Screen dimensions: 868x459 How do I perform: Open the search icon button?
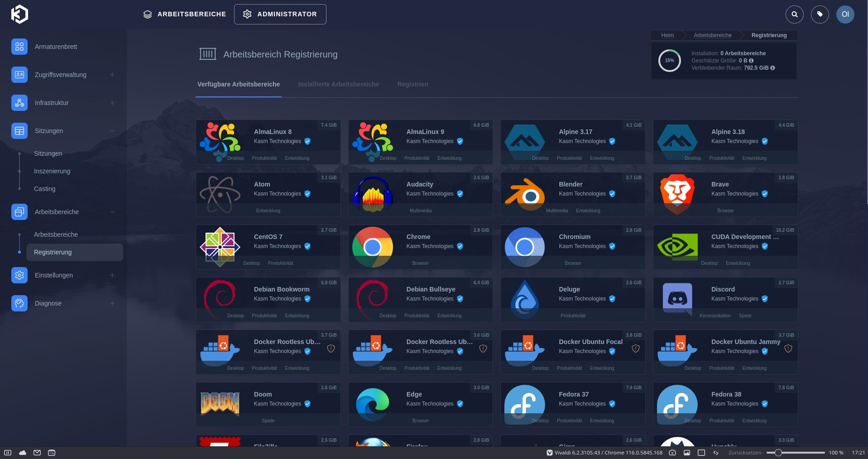794,14
